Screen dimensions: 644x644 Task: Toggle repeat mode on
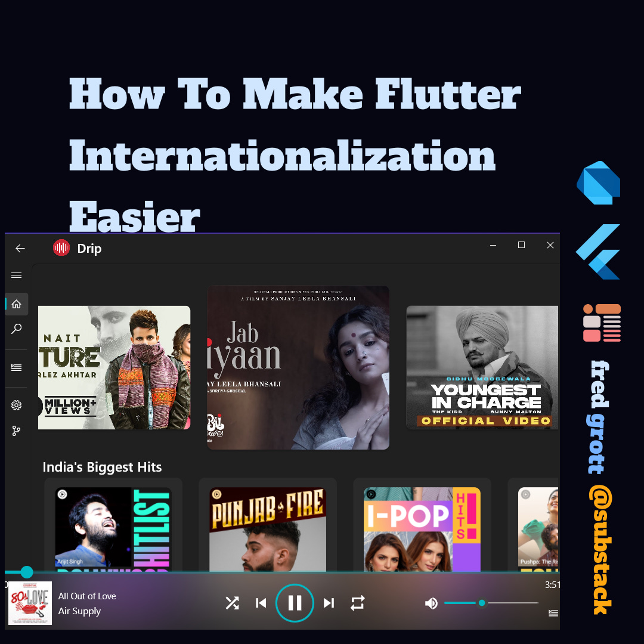tap(357, 603)
